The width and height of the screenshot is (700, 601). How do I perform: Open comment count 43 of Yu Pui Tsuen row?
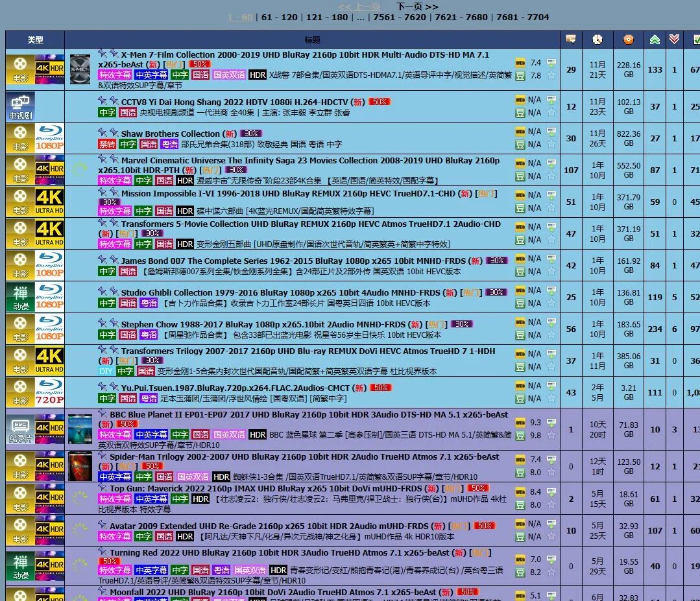click(x=571, y=393)
